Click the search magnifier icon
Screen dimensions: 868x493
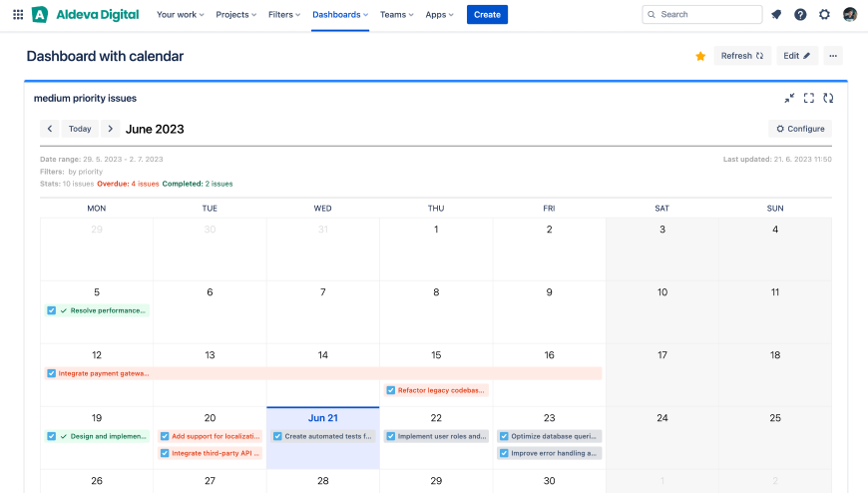click(x=651, y=14)
